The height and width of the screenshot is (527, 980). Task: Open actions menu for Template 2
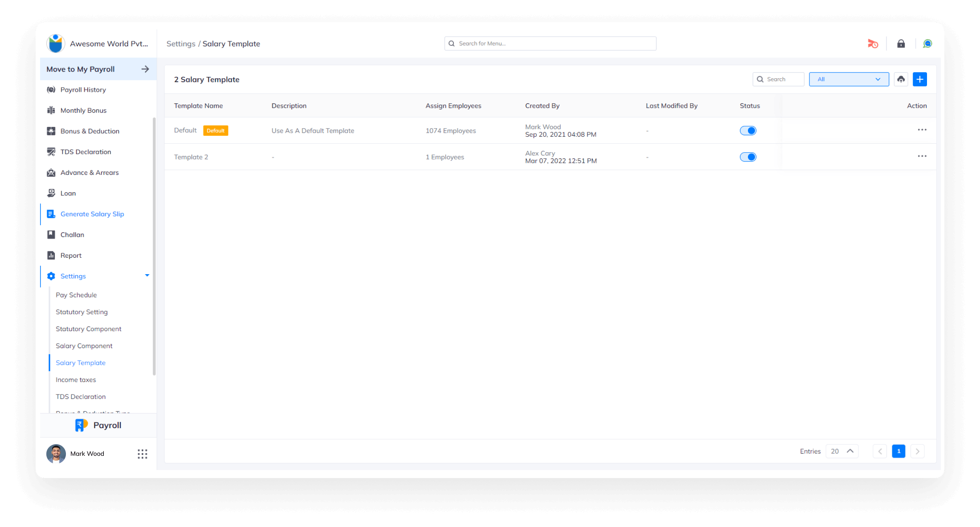[x=922, y=156]
